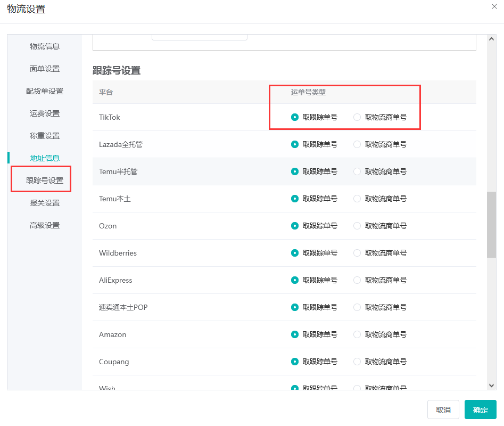The height and width of the screenshot is (426, 504).
Task: Choose 取物流商单号 for Coupang
Action: click(357, 362)
